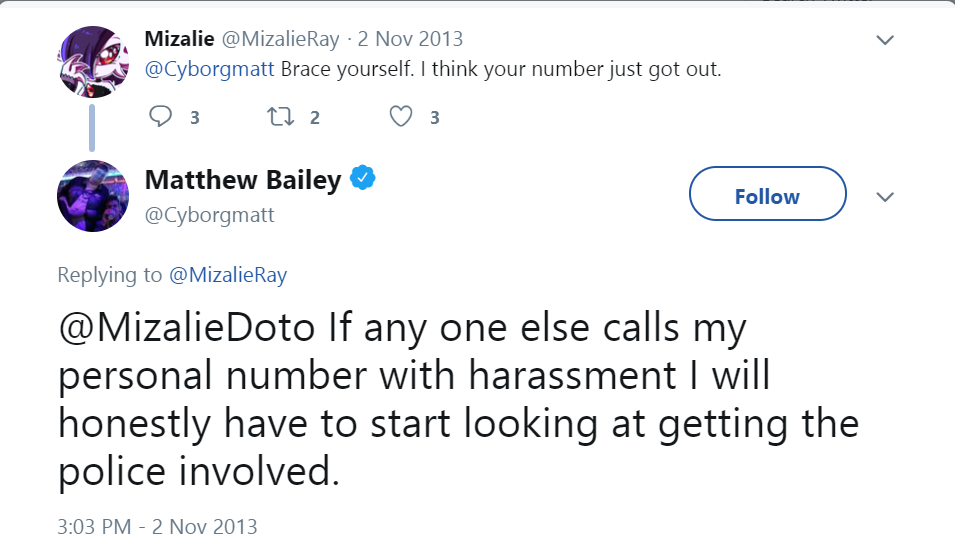Screen dimensions: 955x554
Task: Like Mizalie's tweet with the heart icon
Action: click(401, 117)
